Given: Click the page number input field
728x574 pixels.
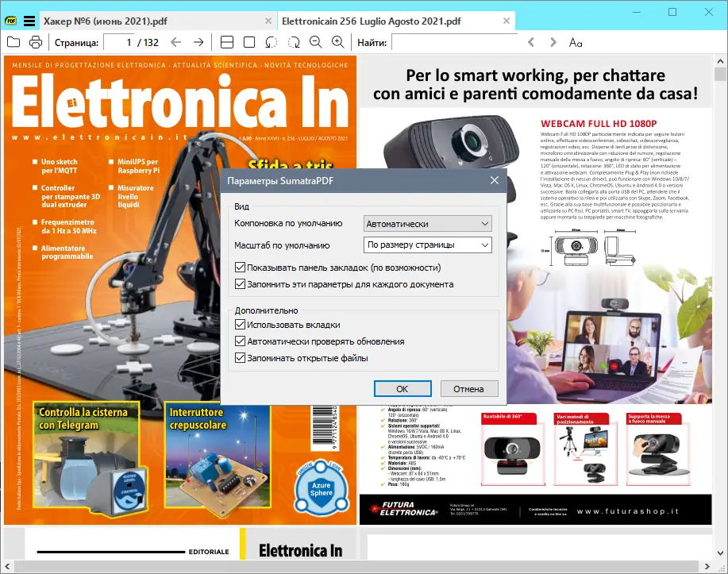Looking at the screenshot, I should 118,42.
